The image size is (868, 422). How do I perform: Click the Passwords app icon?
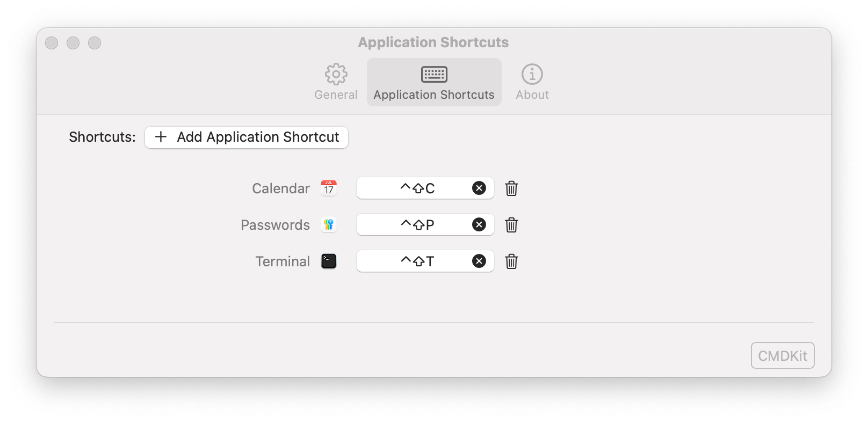click(329, 224)
